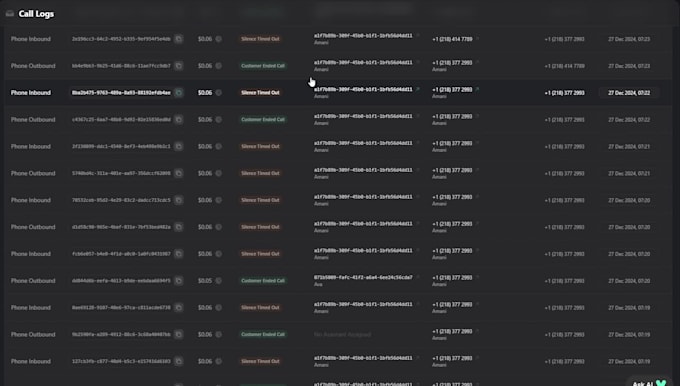Image resolution: width=680 pixels, height=386 pixels.
Task: Open cost info icon for call 5740b04c
Action: point(219,173)
